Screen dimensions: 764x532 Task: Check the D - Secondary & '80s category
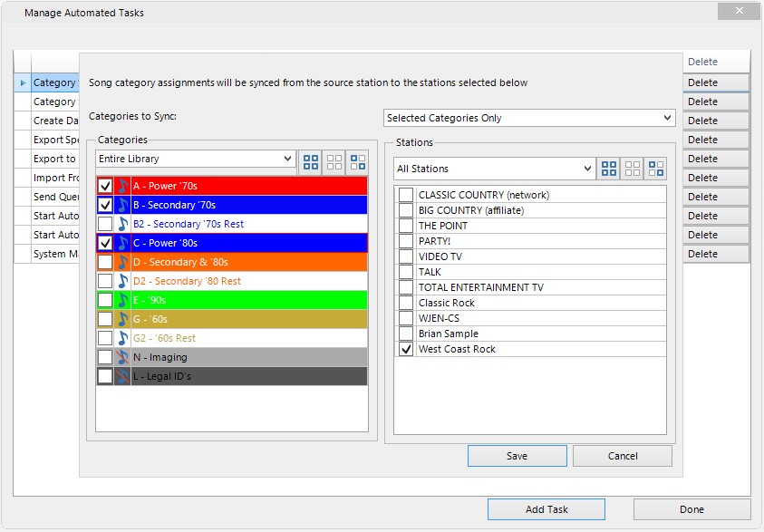point(103,263)
